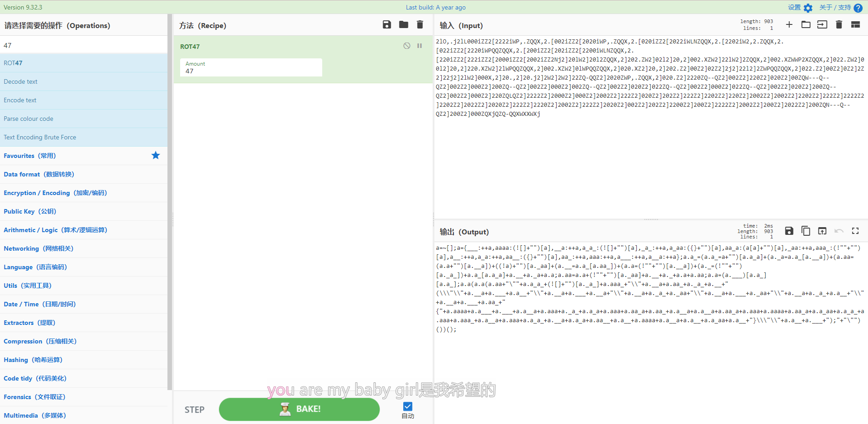Save the recipe with the floppy icon
868x424 pixels.
(387, 24)
